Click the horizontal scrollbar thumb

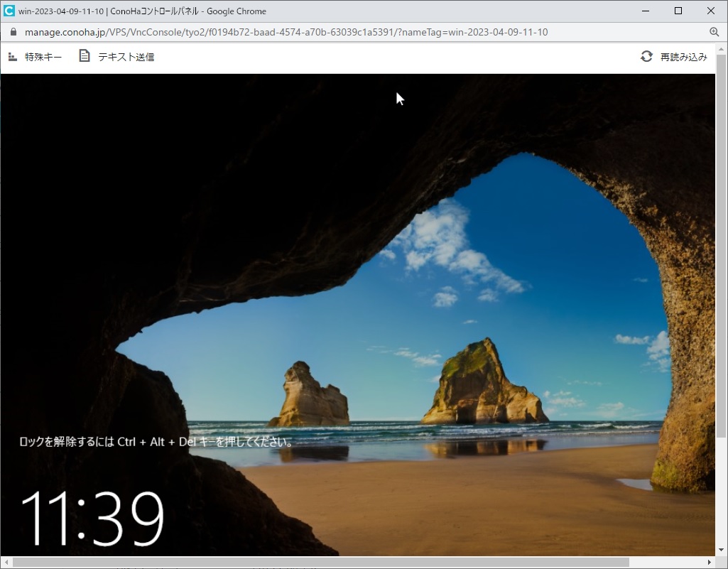(x=320, y=563)
